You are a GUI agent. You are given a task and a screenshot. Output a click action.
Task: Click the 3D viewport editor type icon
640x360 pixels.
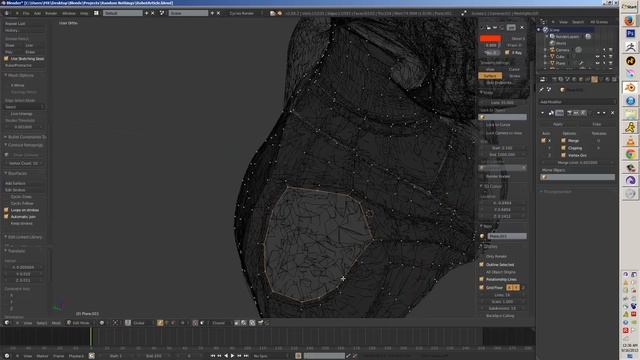tap(7, 323)
